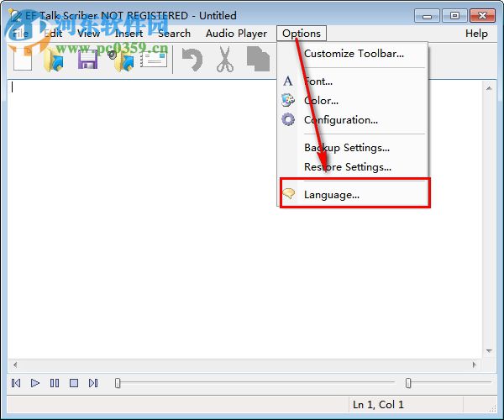The width and height of the screenshot is (504, 420).
Task: Close the open Options menu
Action: click(302, 34)
